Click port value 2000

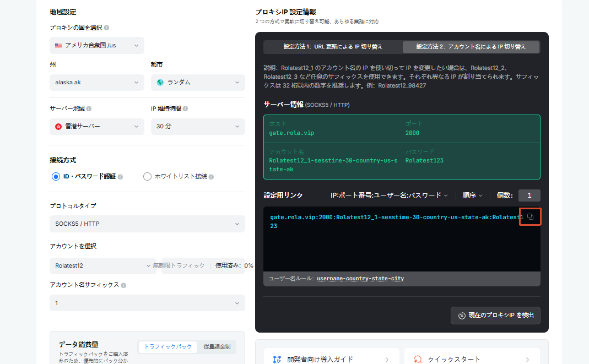click(x=412, y=133)
